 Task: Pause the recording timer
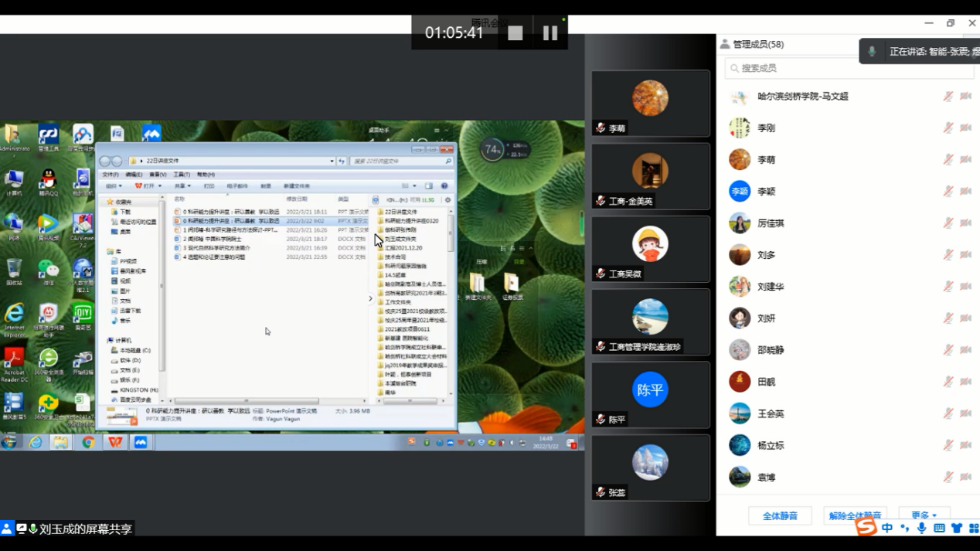550,32
